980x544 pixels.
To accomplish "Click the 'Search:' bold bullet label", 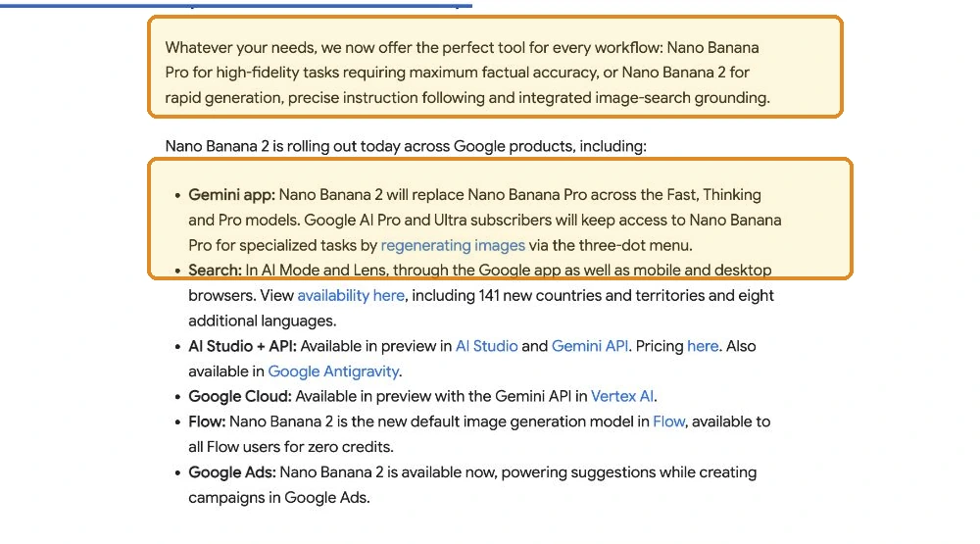I will point(215,271).
